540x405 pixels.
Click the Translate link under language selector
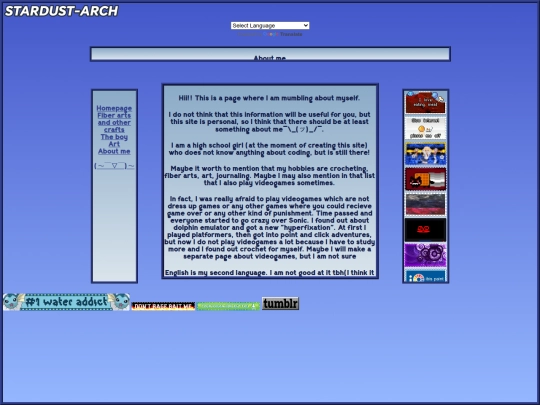coord(291,34)
